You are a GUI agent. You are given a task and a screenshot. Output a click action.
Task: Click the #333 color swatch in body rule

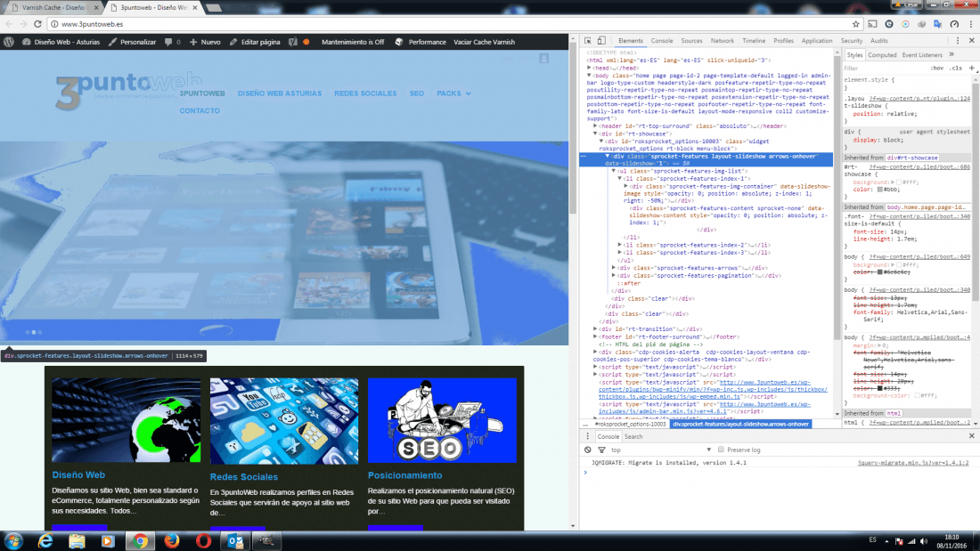879,388
